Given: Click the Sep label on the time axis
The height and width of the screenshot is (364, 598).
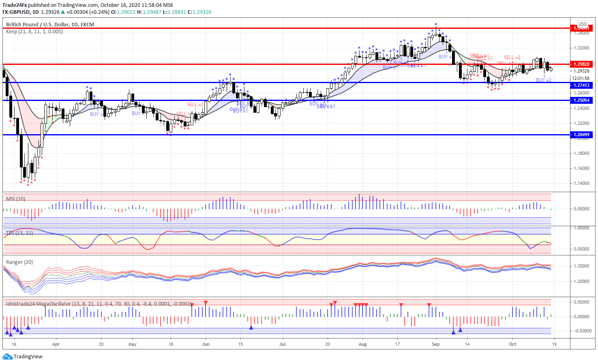Looking at the screenshot, I should [436, 344].
